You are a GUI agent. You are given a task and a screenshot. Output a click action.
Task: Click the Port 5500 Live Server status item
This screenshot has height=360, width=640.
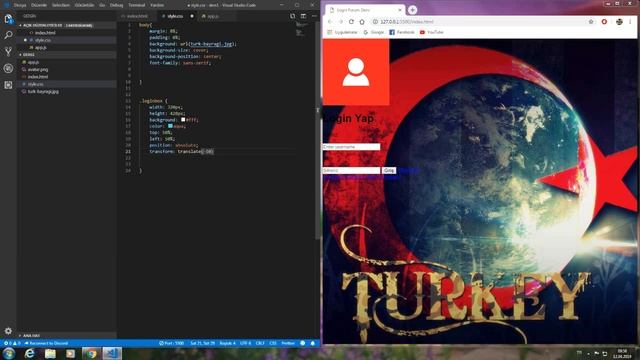[x=171, y=343]
